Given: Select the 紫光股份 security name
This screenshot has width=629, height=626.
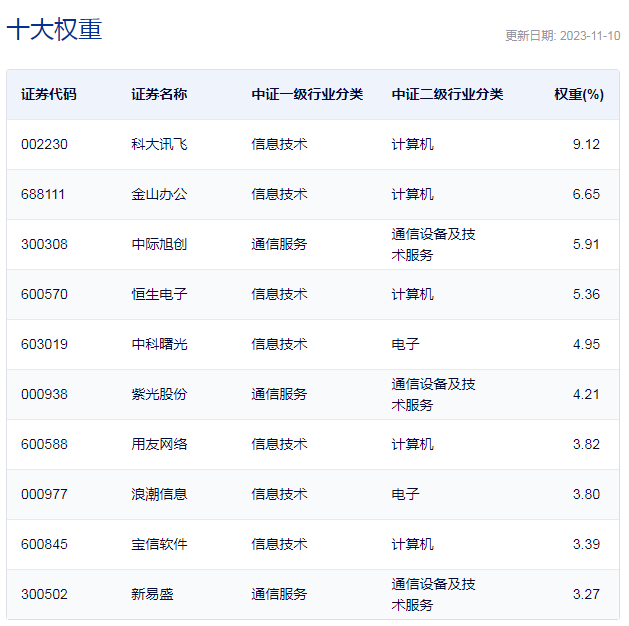Looking at the screenshot, I should click(159, 394).
